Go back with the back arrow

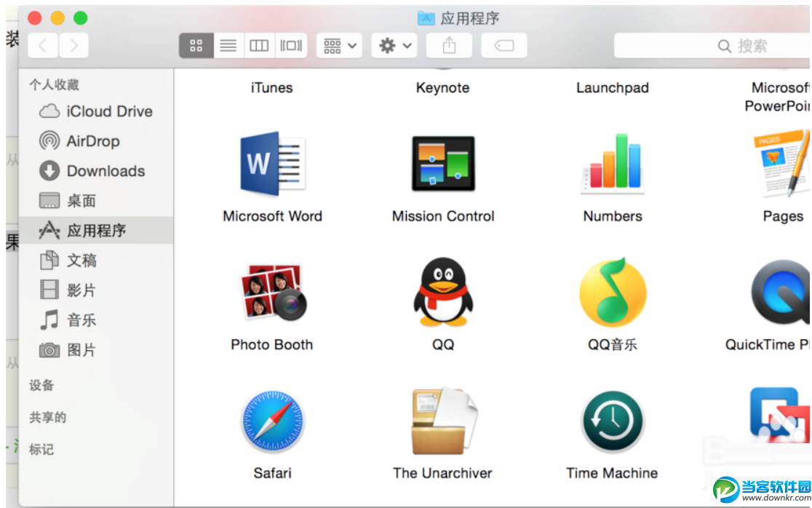(x=43, y=46)
